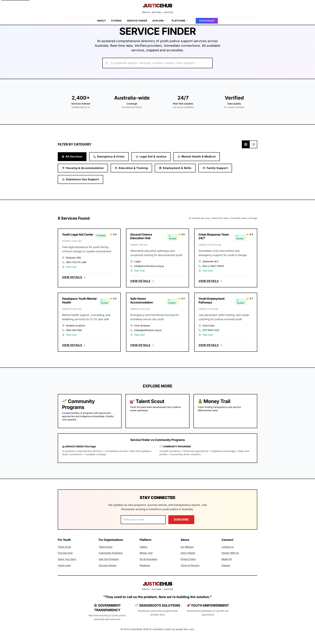Expand the EXPLORE navigation dropdown

point(159,21)
